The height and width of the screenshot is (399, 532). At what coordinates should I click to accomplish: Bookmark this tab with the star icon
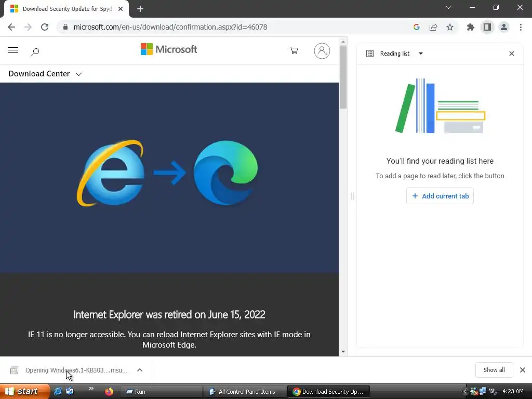[450, 27]
